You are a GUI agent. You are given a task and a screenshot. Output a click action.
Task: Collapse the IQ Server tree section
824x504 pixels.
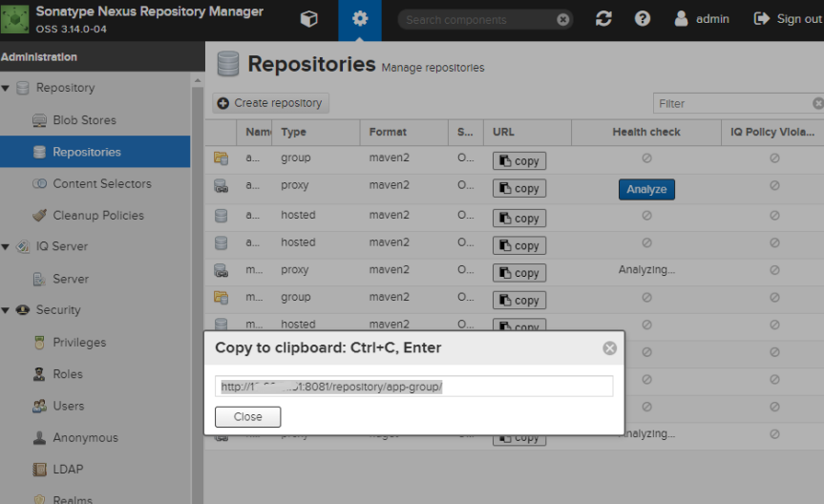point(7,246)
